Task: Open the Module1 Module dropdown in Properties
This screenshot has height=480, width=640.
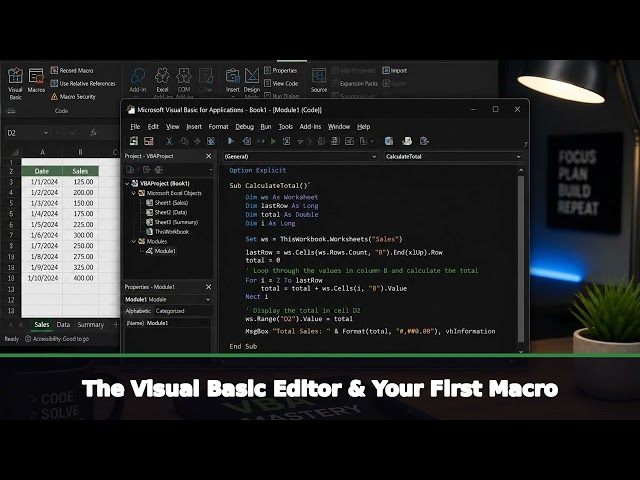Action: pos(168,299)
